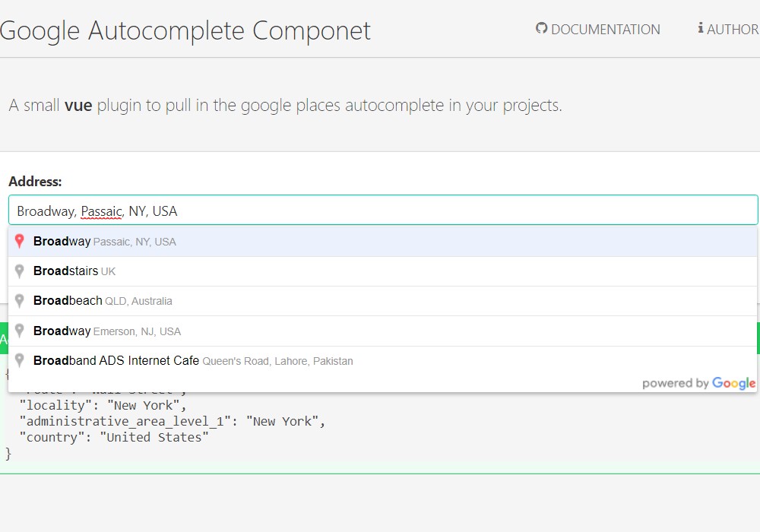Focus the Address input field
The height and width of the screenshot is (532, 760).
[x=383, y=211]
